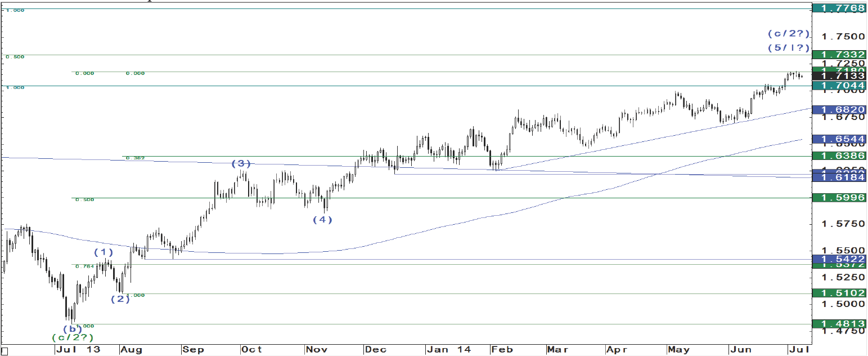This screenshot has height=356, width=868.
Task: Click the (5/l?) wave label
Action: [789, 48]
